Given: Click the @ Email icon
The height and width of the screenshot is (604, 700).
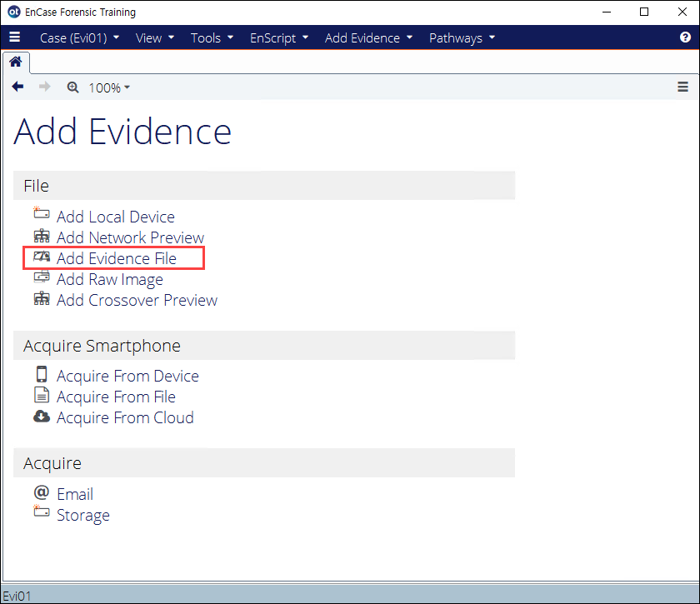Looking at the screenshot, I should pyautogui.click(x=42, y=492).
